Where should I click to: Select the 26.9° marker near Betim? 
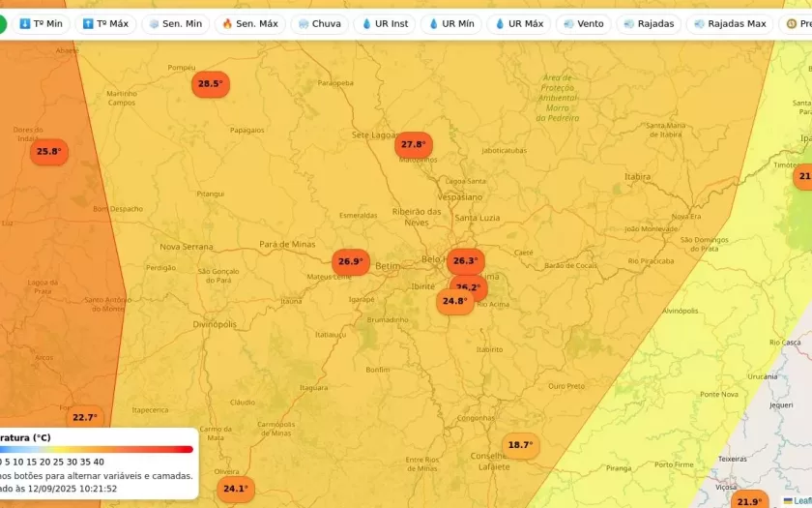click(x=350, y=261)
